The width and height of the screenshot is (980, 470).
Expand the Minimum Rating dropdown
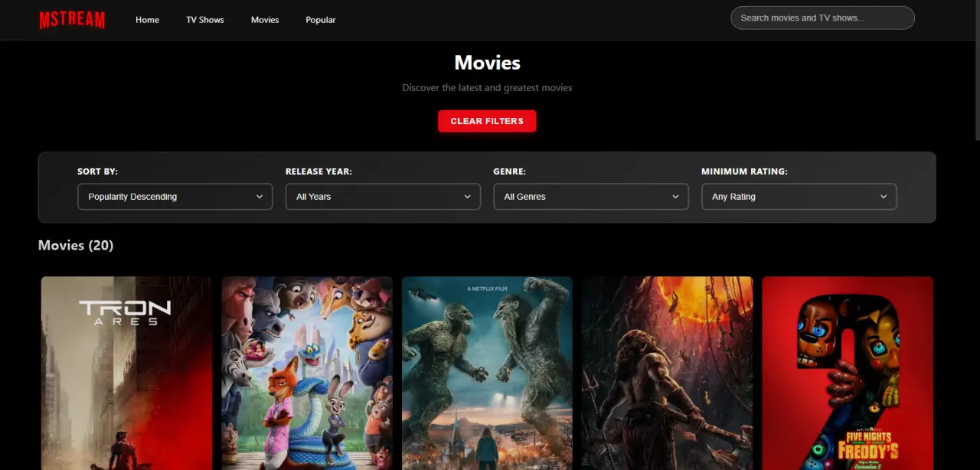pos(799,197)
